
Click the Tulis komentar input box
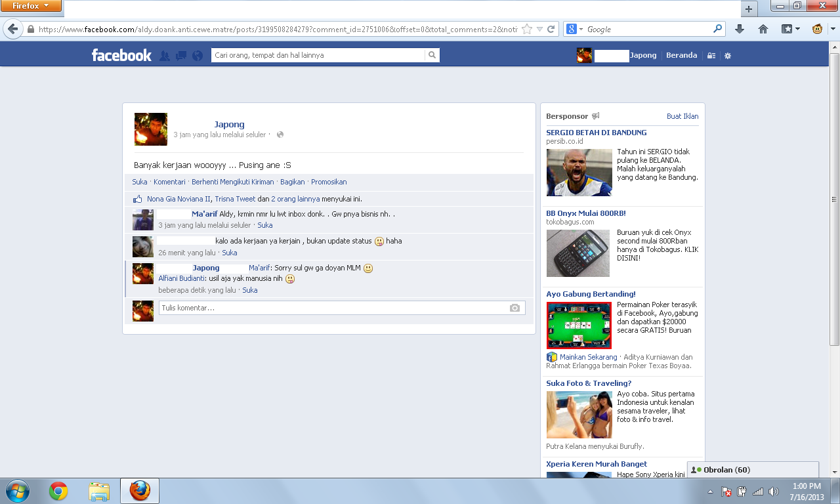pyautogui.click(x=342, y=308)
